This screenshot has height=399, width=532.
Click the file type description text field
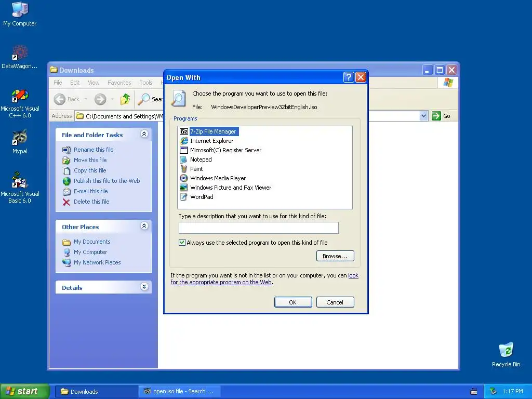coord(259,228)
